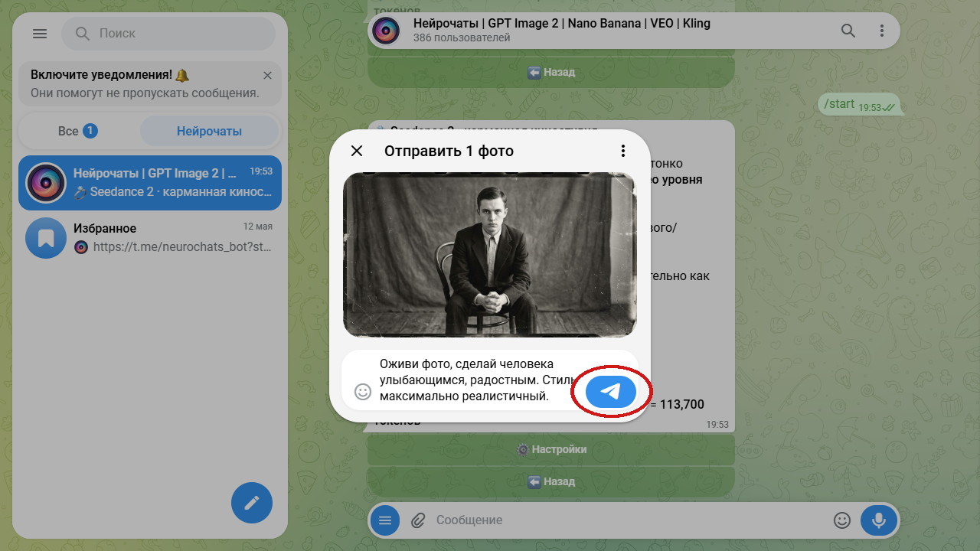Close the Send 1 photo dialog

[357, 151]
